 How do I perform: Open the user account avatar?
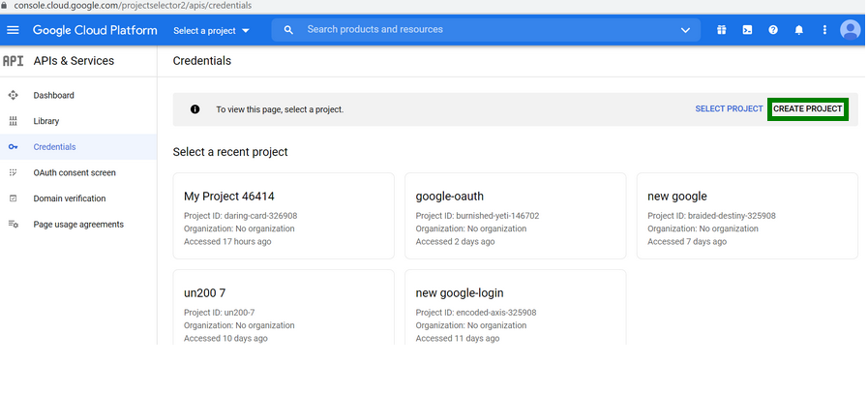click(x=851, y=30)
